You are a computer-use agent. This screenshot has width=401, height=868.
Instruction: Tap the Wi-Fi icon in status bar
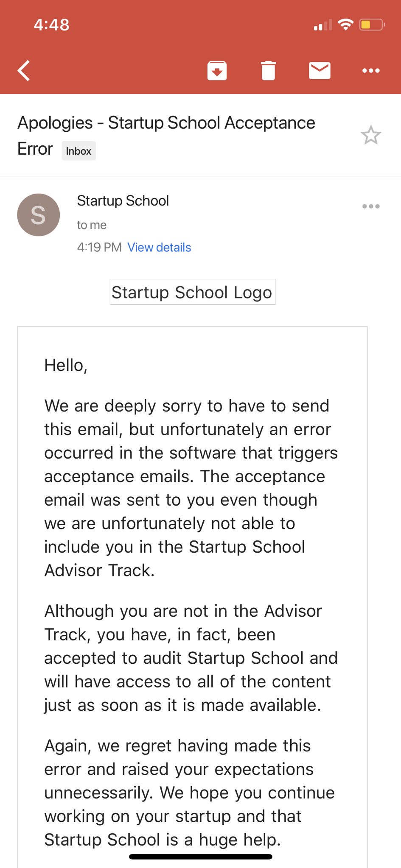click(346, 25)
